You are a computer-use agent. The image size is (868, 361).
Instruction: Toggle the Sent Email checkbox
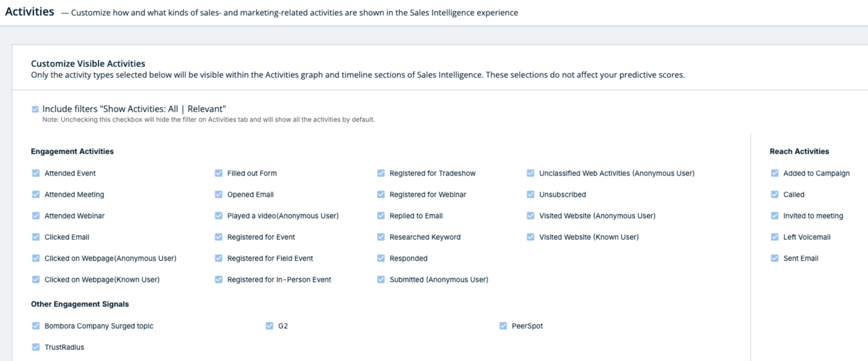[775, 258]
